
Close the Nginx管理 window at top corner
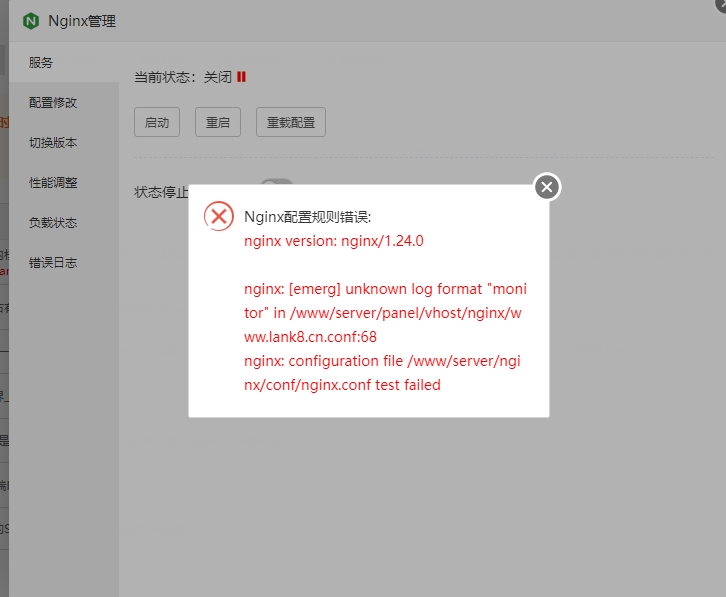[722, 5]
